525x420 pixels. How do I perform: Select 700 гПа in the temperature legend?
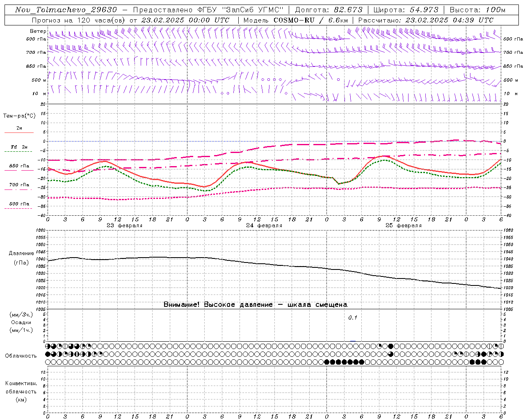[x=19, y=185]
